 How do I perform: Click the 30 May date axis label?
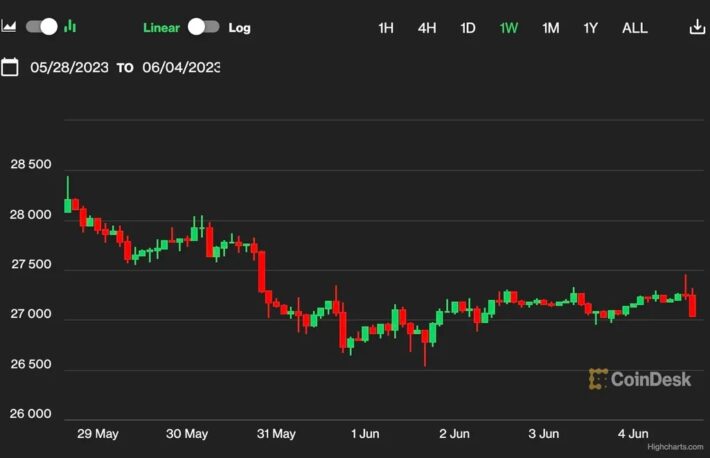click(187, 434)
